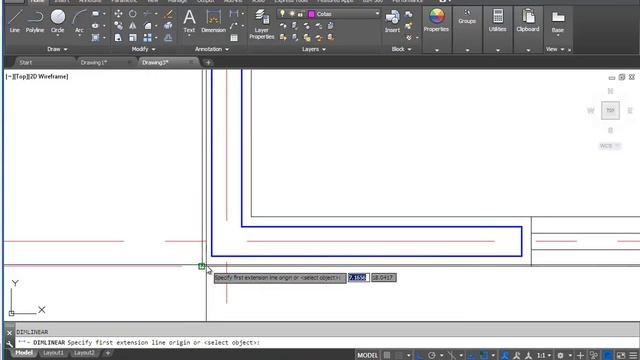Screen dimensions: 640x360
Task: Expand the Draw panel
Action: [57, 49]
